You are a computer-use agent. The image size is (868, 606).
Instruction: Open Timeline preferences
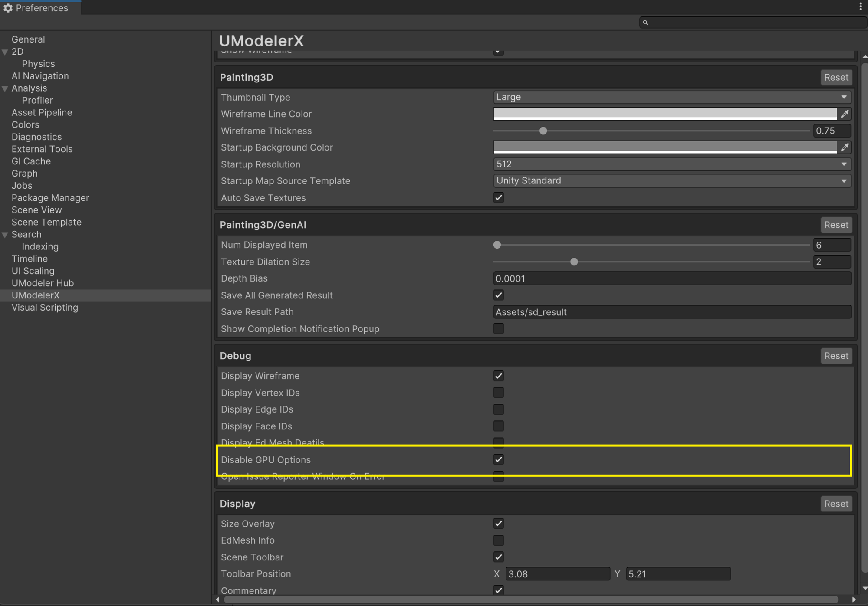30,259
